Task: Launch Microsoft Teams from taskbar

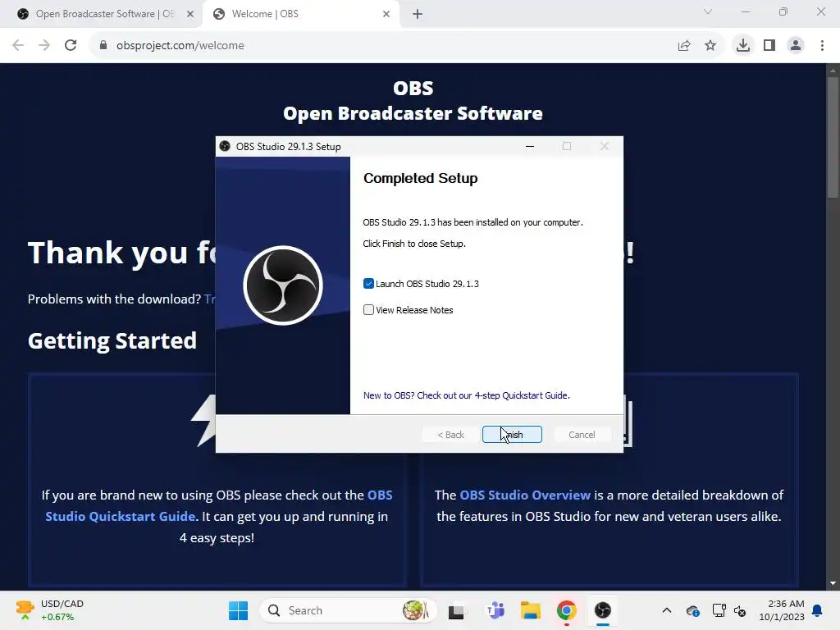Action: coord(495,610)
